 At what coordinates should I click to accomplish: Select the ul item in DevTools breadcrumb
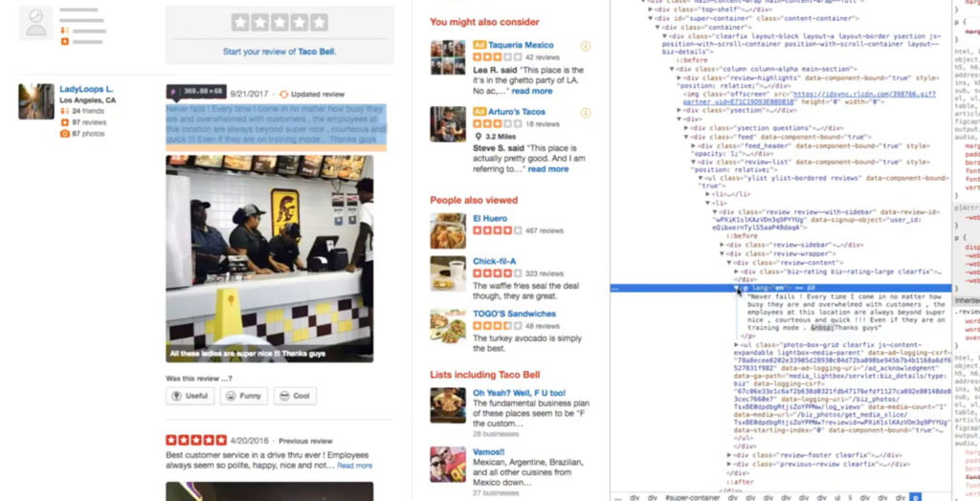click(x=837, y=497)
